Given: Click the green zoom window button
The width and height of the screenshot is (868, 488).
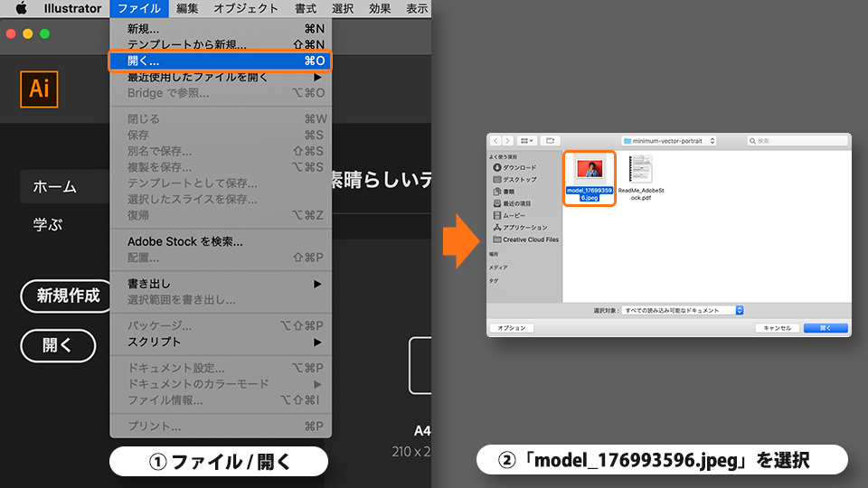Looking at the screenshot, I should click(45, 33).
